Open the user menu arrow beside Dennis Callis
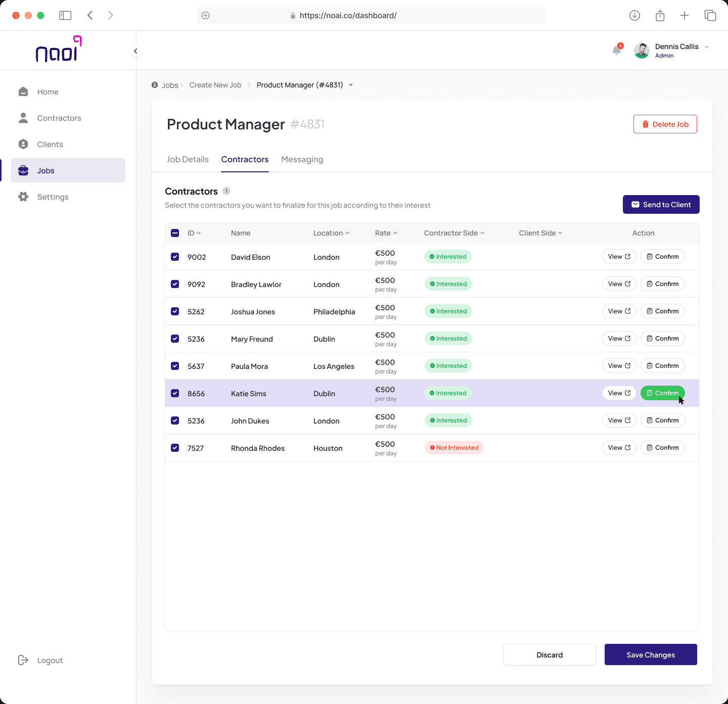The height and width of the screenshot is (704, 728). point(707,47)
